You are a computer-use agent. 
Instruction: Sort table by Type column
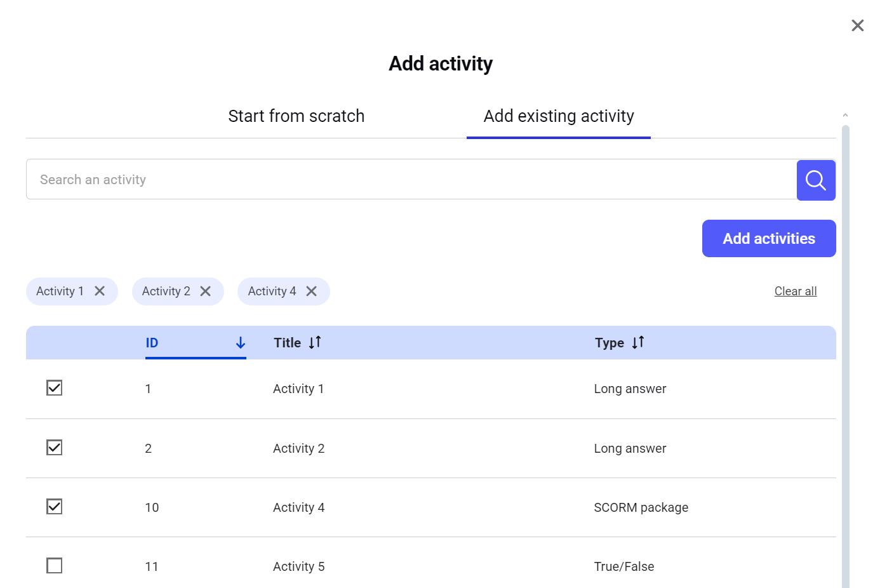point(638,343)
